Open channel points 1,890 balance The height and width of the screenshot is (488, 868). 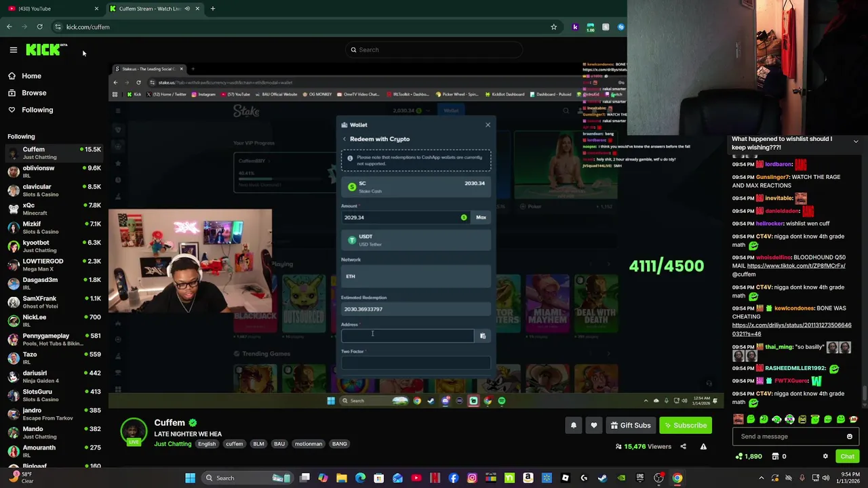749,456
